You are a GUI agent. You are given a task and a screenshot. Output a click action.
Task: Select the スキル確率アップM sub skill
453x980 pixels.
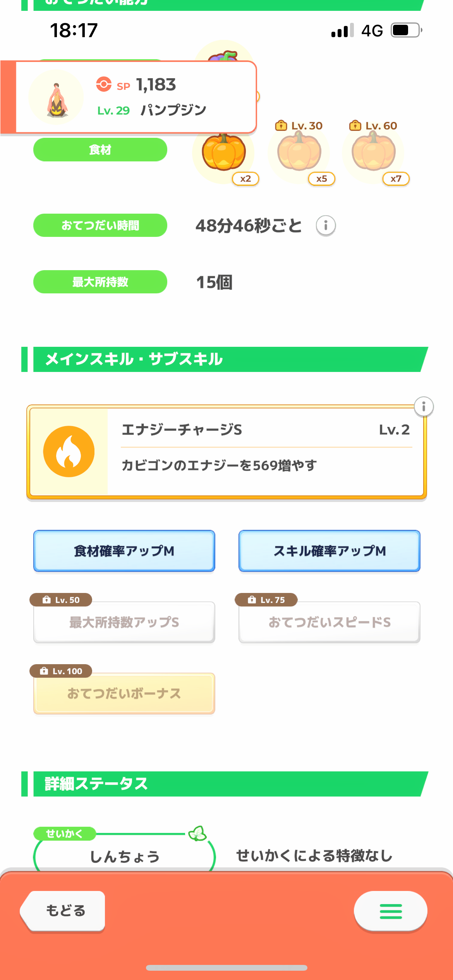(329, 551)
